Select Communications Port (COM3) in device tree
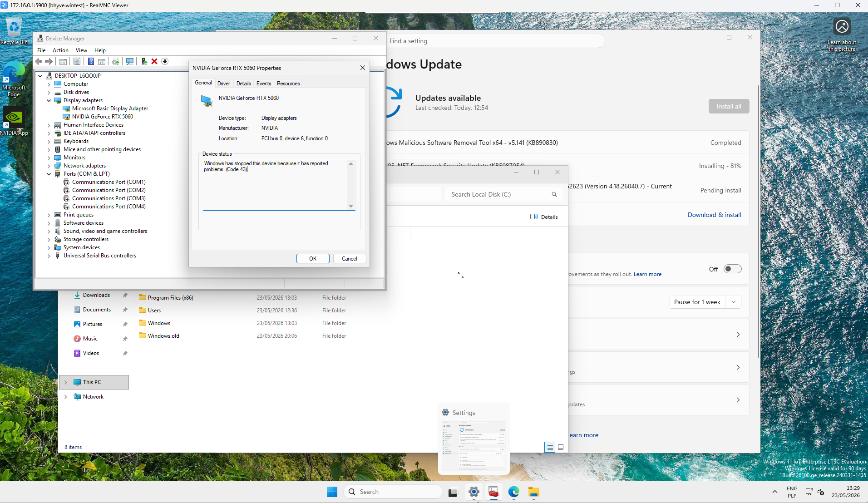The height and width of the screenshot is (503, 868). (108, 198)
